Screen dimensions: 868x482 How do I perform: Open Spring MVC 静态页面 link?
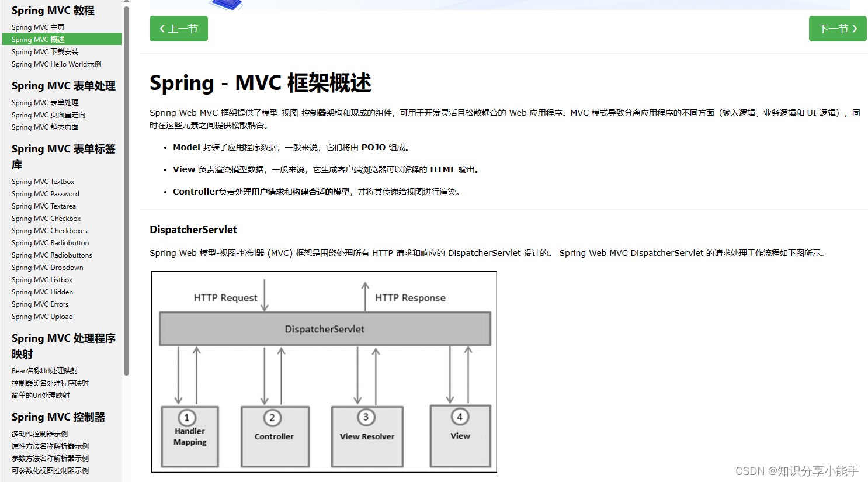point(45,127)
